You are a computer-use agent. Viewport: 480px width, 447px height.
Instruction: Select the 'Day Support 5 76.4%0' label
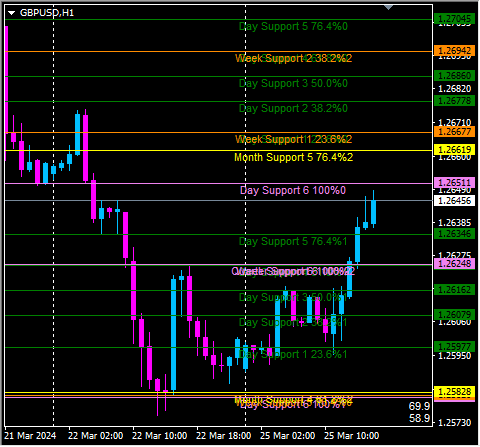[x=293, y=26]
